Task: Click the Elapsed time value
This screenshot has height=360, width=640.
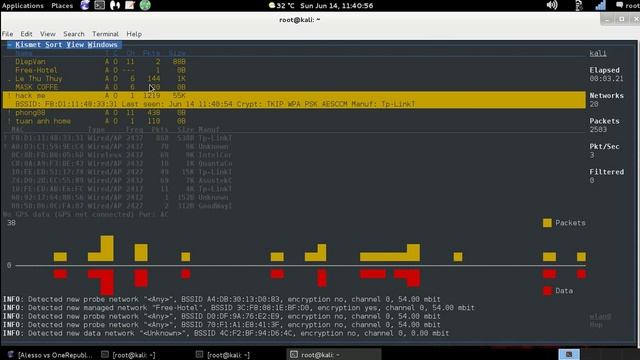Action: click(x=606, y=79)
